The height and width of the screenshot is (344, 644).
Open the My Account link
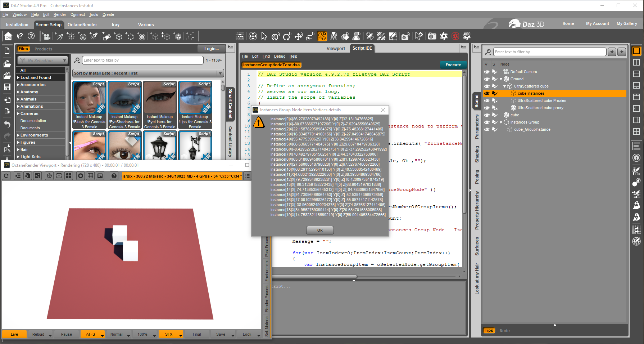[598, 23]
